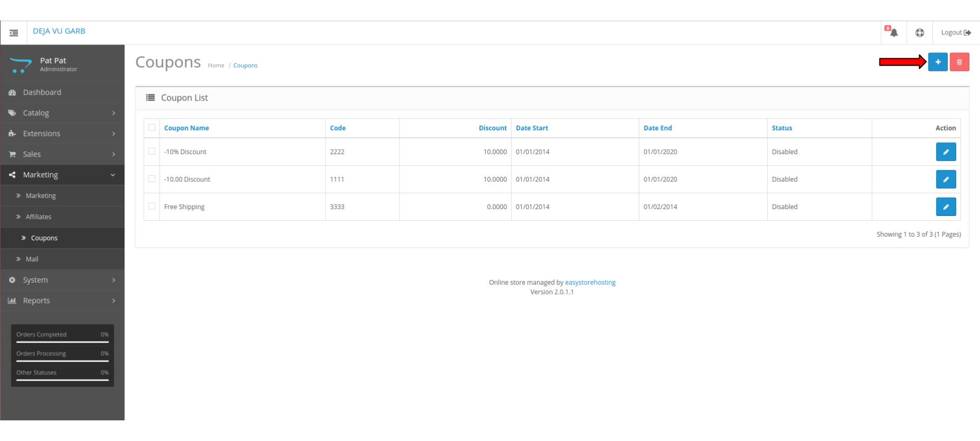Click the Other Statuses progress bar
980x441 pixels.
point(62,380)
